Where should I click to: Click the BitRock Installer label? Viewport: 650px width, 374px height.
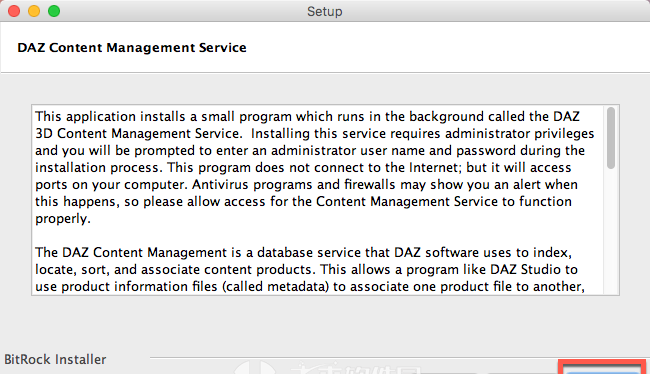click(55, 359)
